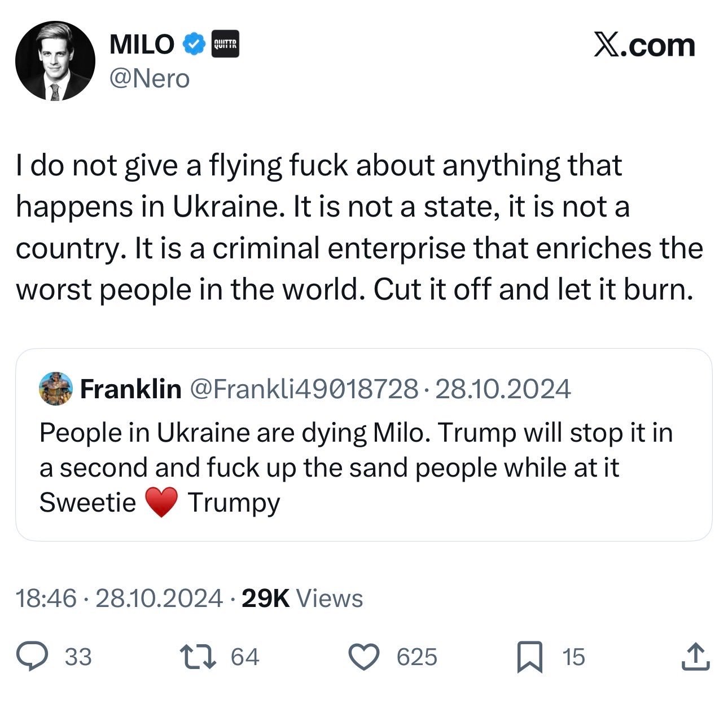Open the quoted tweet text body
This screenshot has width=728, height=704.
coord(356,468)
